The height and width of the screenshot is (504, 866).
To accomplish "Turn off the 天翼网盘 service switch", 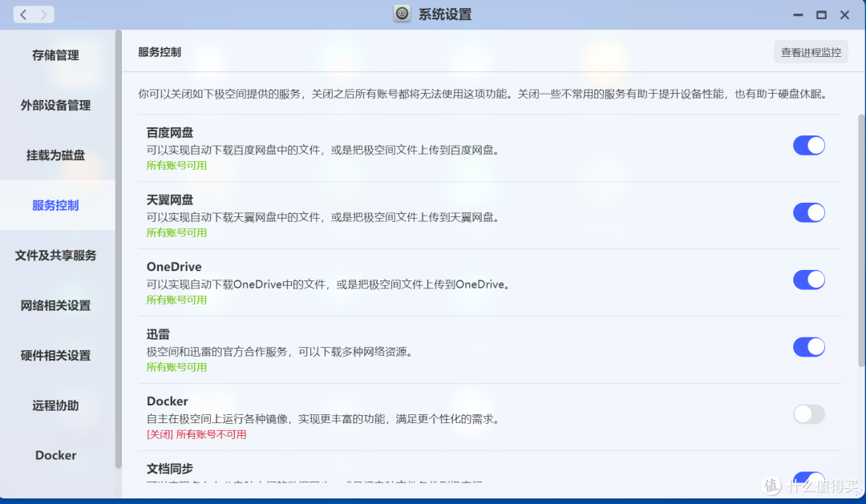I will tap(808, 213).
